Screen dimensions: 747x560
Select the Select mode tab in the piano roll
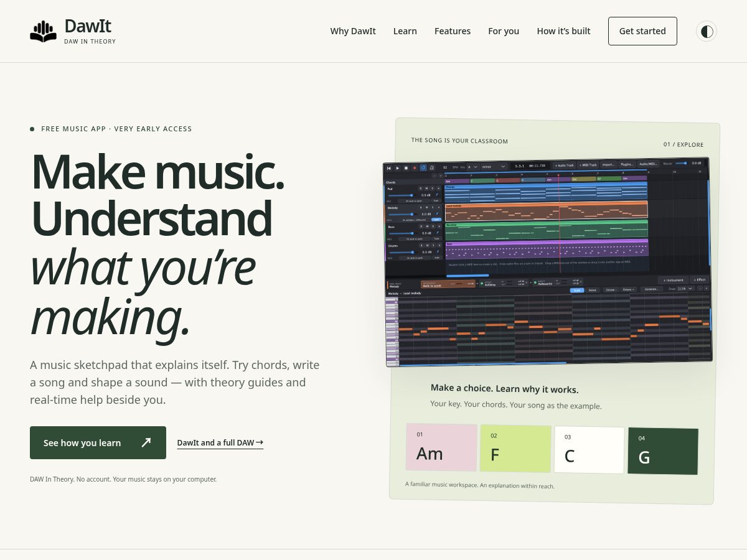tap(593, 290)
